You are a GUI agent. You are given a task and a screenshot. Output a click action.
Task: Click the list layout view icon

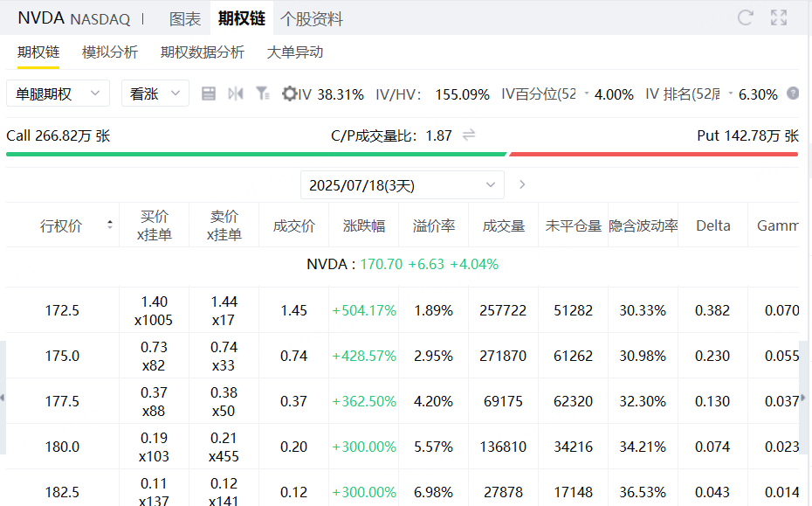click(x=208, y=94)
